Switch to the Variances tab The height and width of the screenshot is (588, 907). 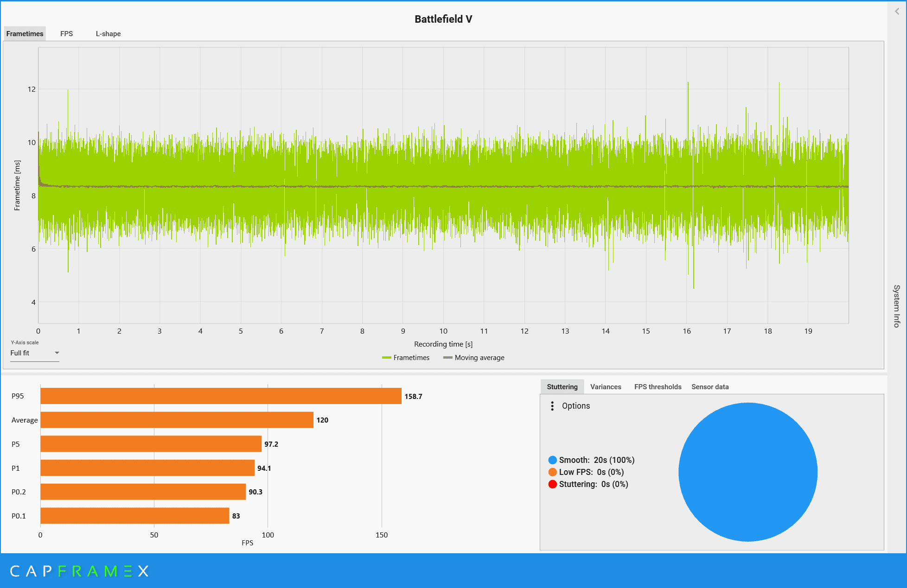pyautogui.click(x=606, y=387)
